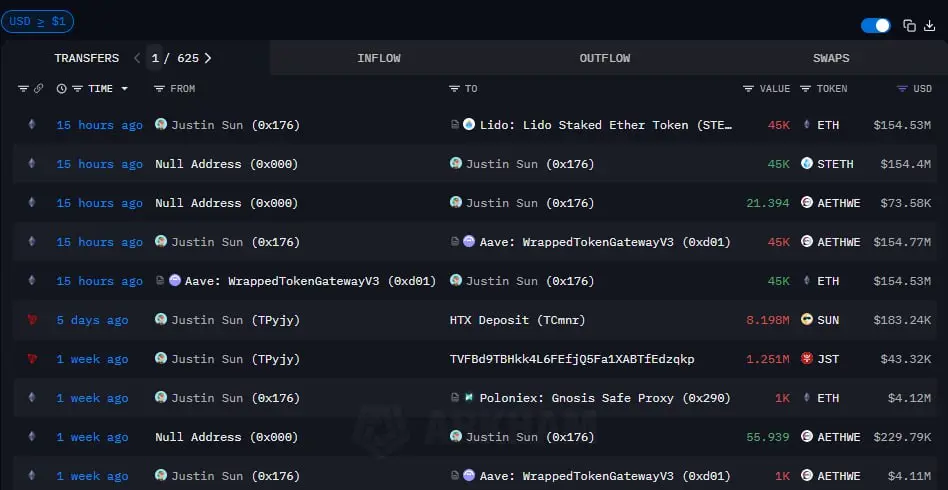Switch to the SWAPS tab
The height and width of the screenshot is (490, 948).
tap(831, 58)
